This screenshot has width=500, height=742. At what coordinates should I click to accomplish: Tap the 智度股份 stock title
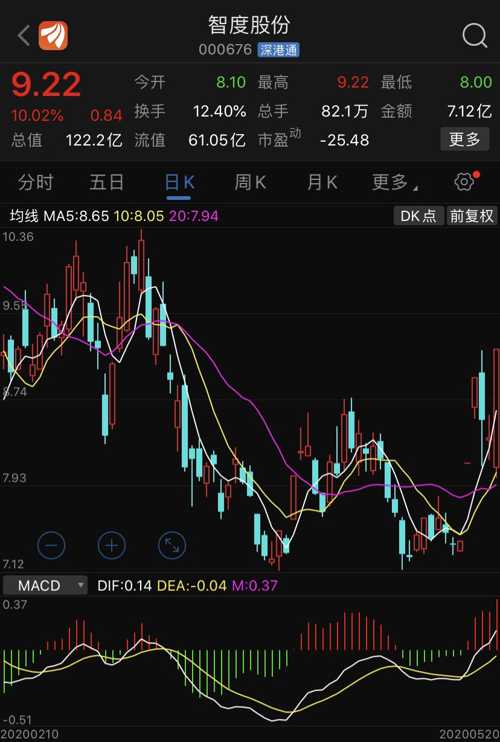click(x=249, y=25)
